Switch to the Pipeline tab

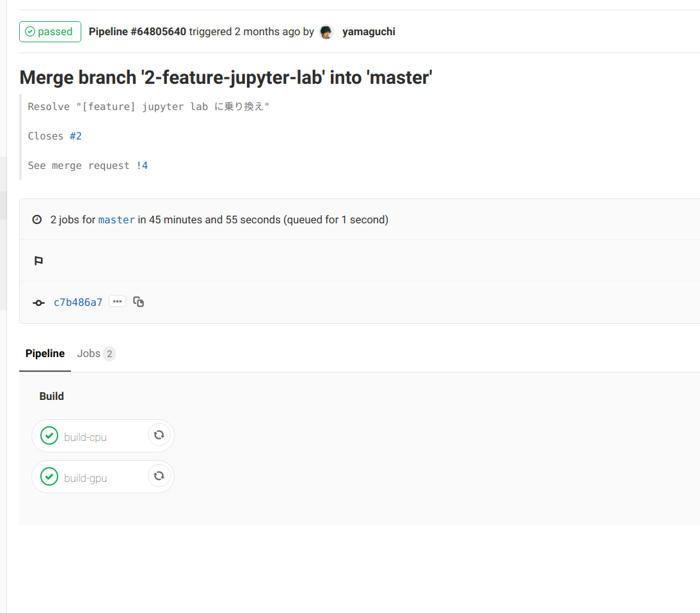[x=45, y=354]
